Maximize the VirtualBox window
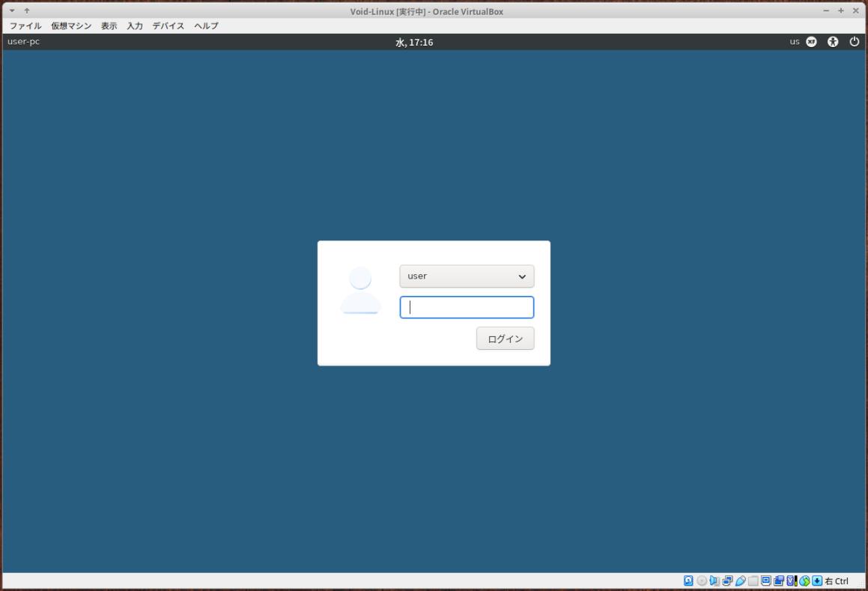868x591 pixels. (x=841, y=10)
